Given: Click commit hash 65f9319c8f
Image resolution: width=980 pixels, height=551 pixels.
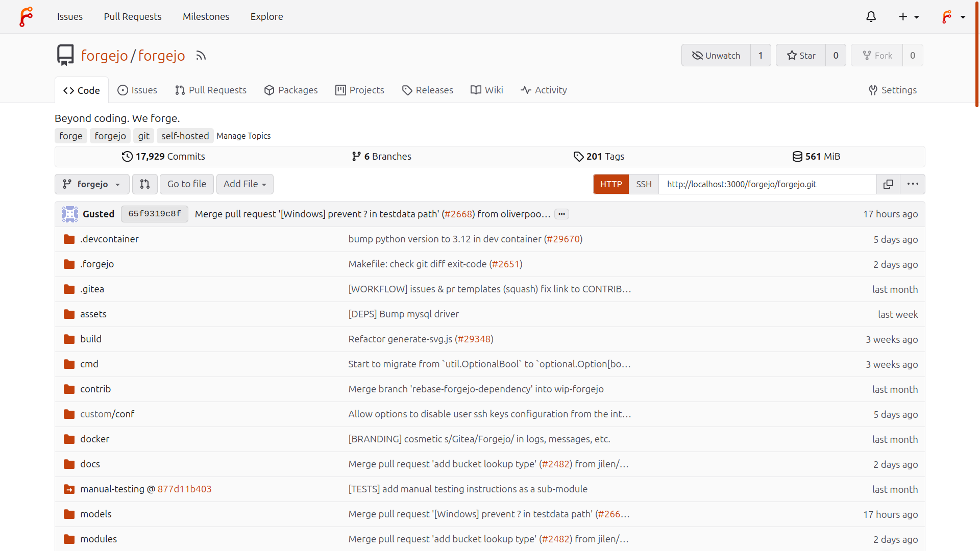Looking at the screenshot, I should tap(154, 214).
